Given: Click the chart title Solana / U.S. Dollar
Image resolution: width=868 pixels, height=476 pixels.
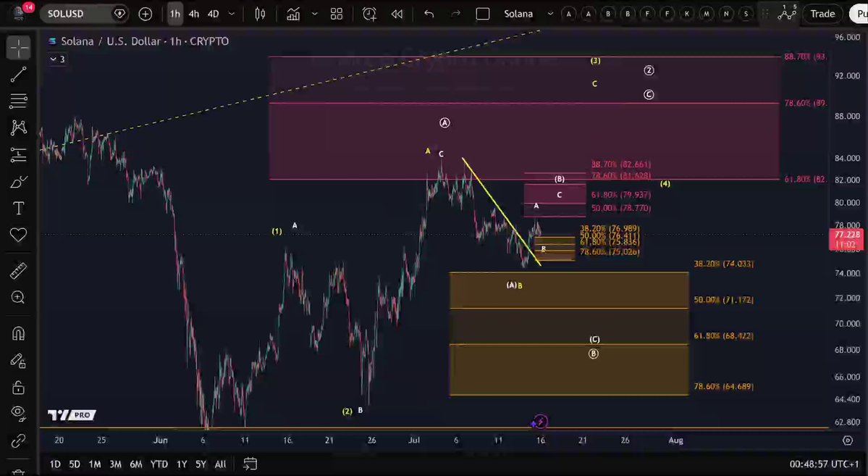Looking at the screenshot, I should click(145, 41).
